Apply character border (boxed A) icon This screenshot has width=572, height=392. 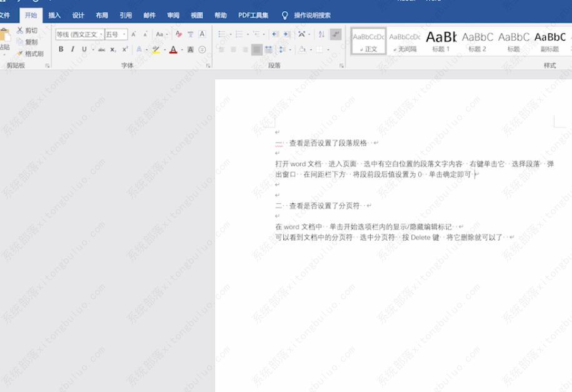[x=202, y=34]
